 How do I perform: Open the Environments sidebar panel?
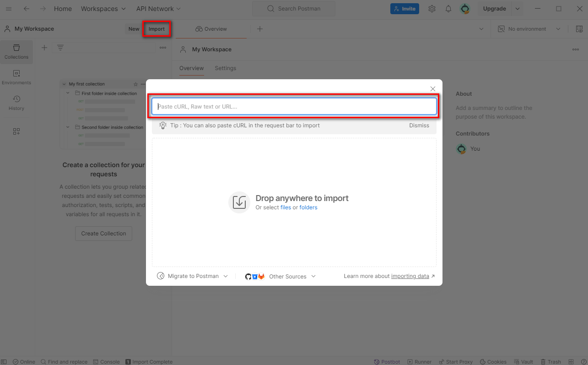click(16, 77)
